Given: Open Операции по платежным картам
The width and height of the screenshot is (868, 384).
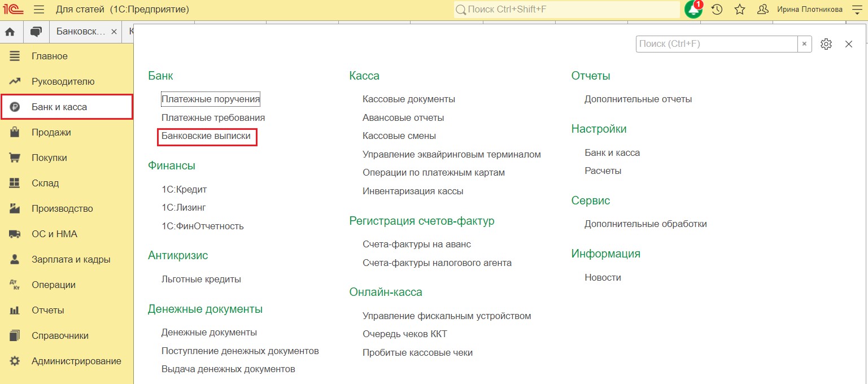Looking at the screenshot, I should (434, 172).
